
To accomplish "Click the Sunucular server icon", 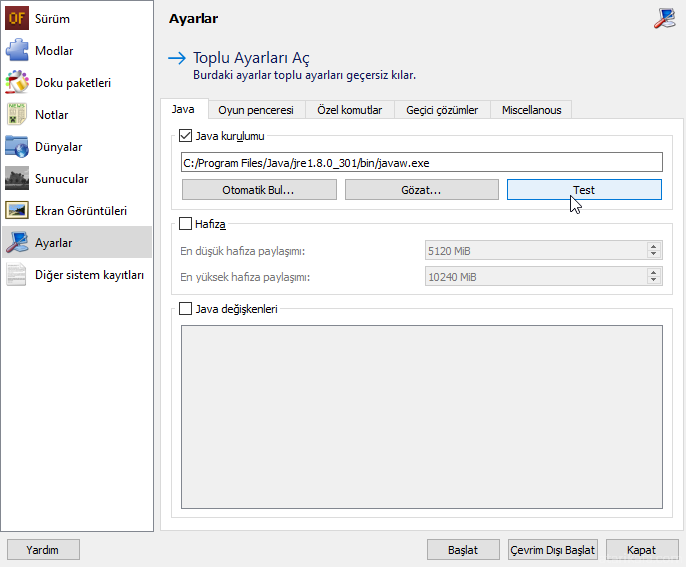I will pos(17,178).
